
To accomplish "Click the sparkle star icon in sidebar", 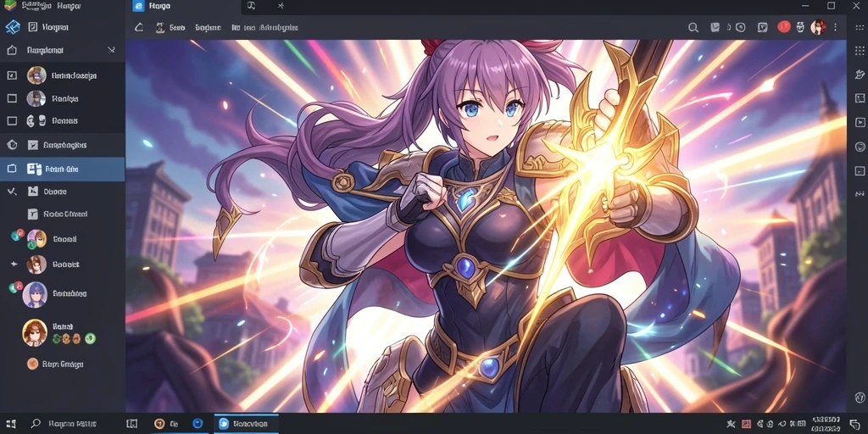I will click(x=14, y=264).
